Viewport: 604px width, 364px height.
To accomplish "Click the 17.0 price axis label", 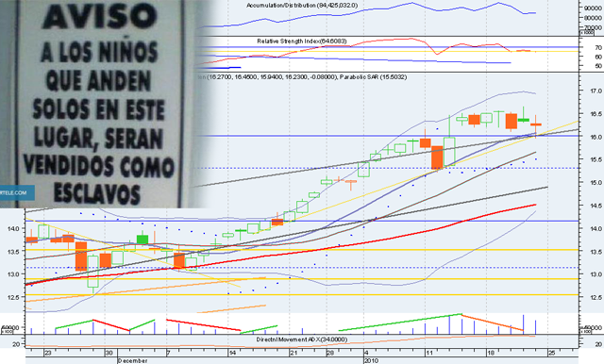I will pyautogui.click(x=596, y=91).
